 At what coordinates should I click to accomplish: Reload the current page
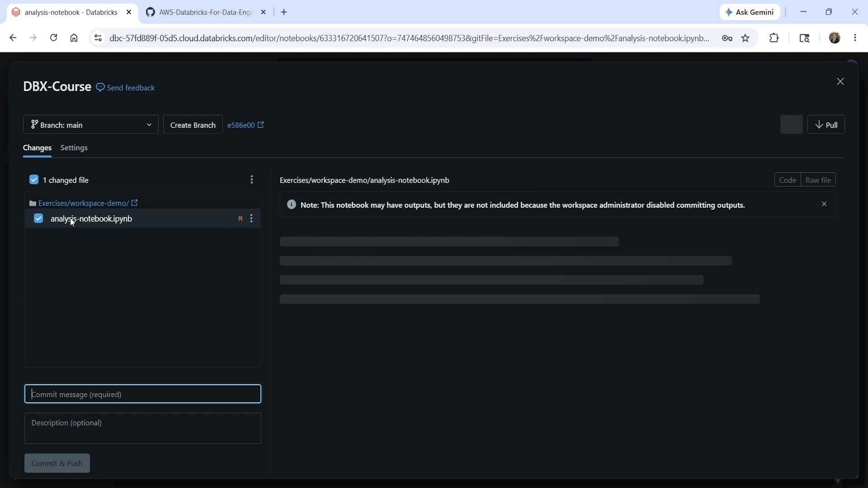[x=53, y=38]
